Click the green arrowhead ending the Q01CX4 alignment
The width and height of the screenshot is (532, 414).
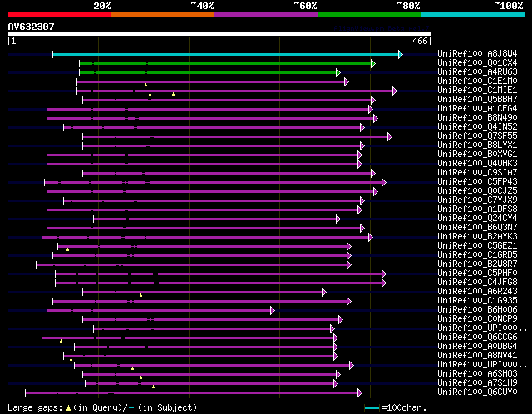tap(373, 63)
